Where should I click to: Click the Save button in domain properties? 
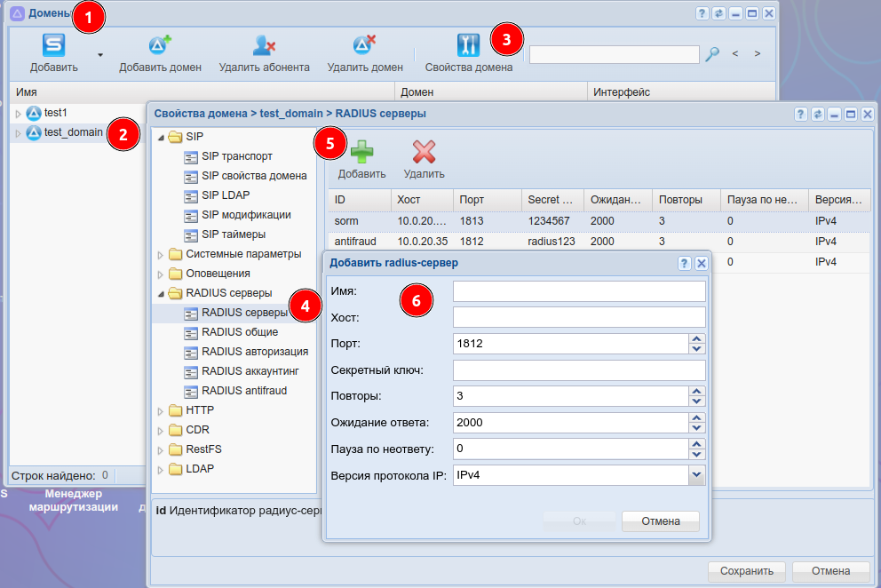click(746, 570)
